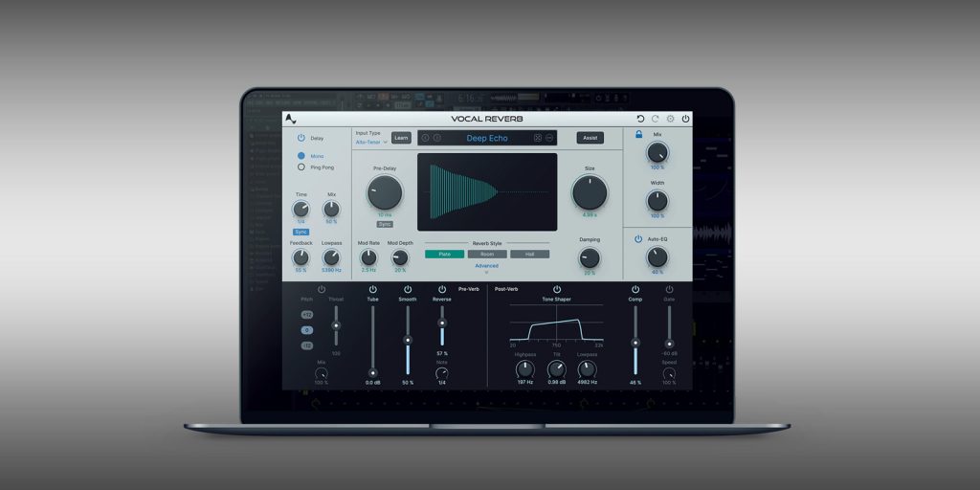Toggle the Mix lock icon

click(638, 134)
